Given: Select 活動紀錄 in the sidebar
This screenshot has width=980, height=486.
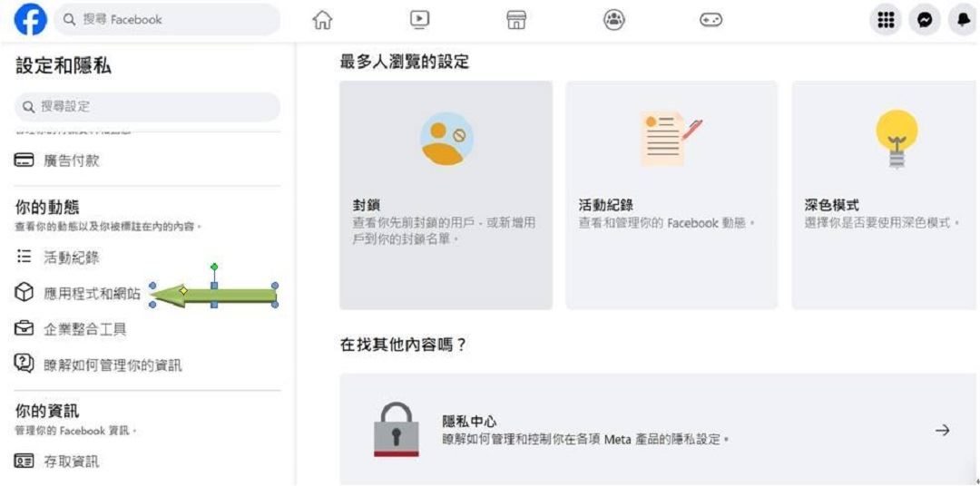Looking at the screenshot, I should pyautogui.click(x=72, y=258).
